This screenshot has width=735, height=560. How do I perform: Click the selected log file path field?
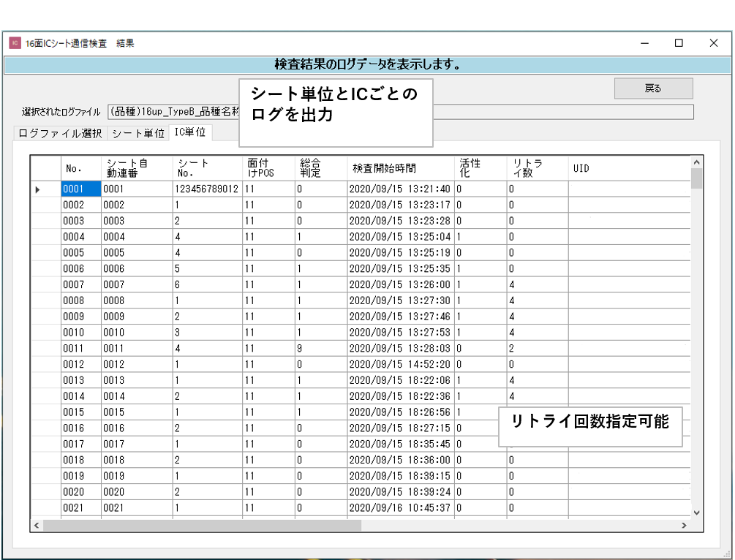pyautogui.click(x=400, y=112)
